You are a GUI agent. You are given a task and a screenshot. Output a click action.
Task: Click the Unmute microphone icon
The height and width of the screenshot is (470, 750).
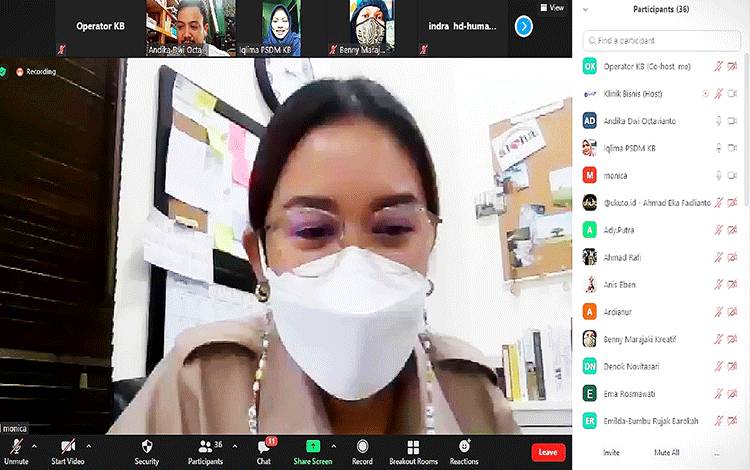point(16,447)
